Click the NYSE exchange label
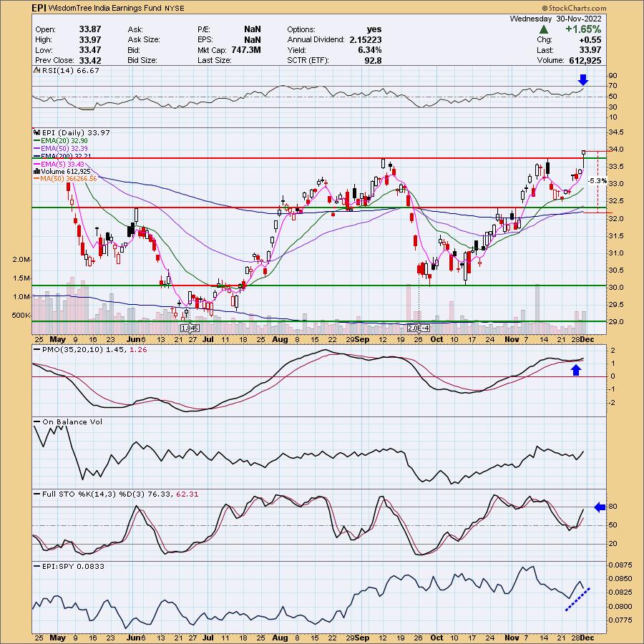The height and width of the screenshot is (644, 644). (174, 8)
